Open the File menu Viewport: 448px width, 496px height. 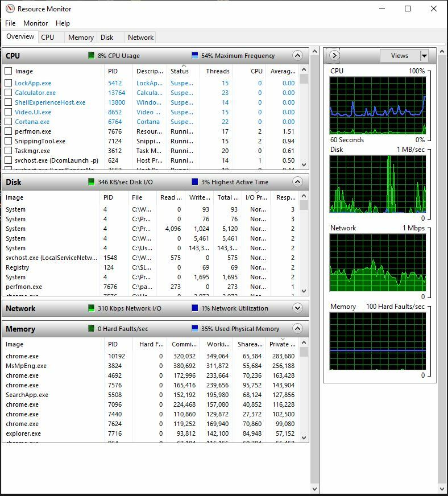[x=10, y=23]
